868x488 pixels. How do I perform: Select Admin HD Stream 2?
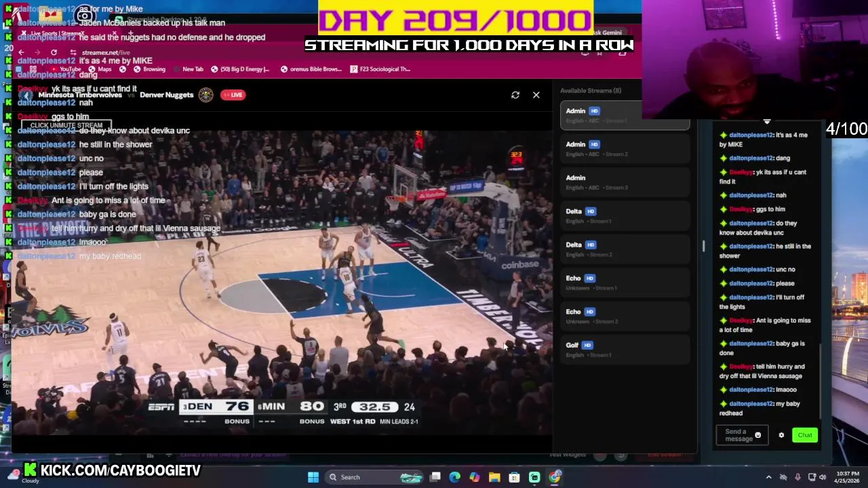tap(625, 148)
